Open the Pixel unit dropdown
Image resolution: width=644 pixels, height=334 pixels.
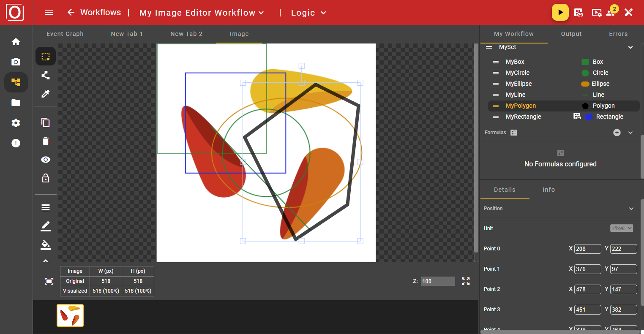click(622, 228)
